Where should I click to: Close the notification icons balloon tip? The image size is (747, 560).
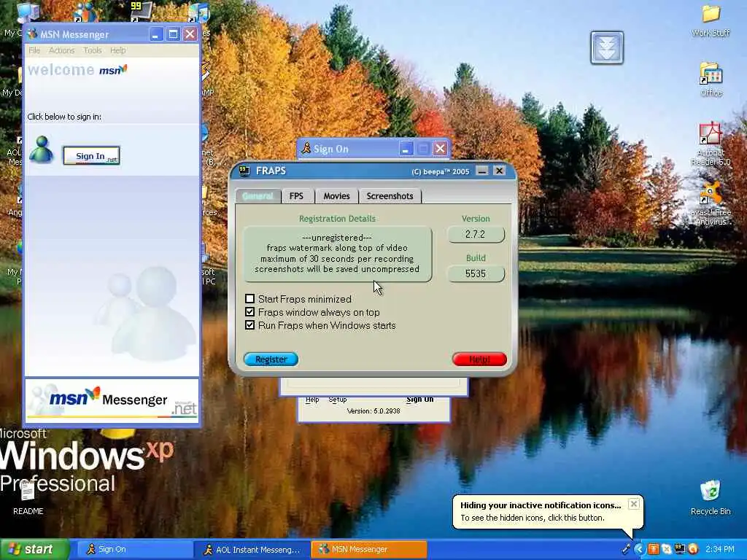[633, 504]
